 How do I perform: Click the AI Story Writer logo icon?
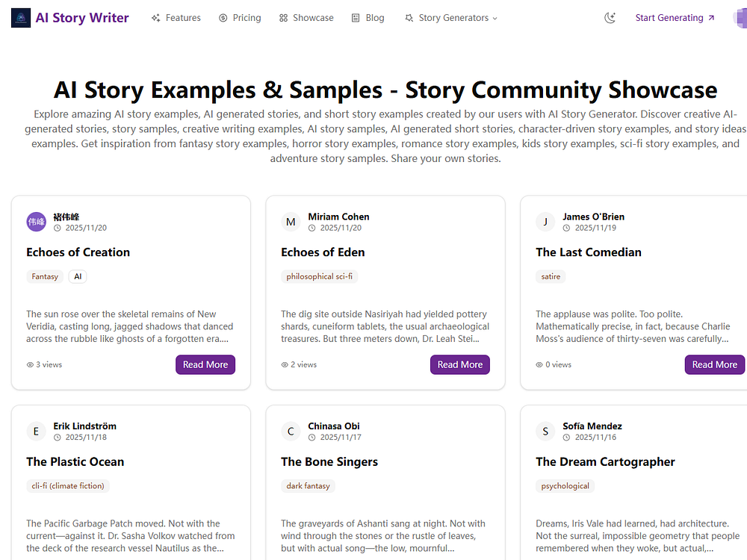21,18
